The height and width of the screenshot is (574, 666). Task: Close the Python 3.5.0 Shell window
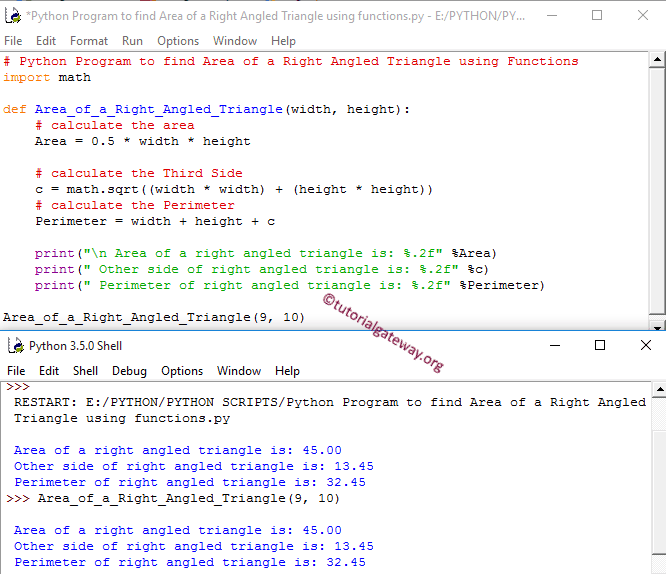[x=646, y=345]
